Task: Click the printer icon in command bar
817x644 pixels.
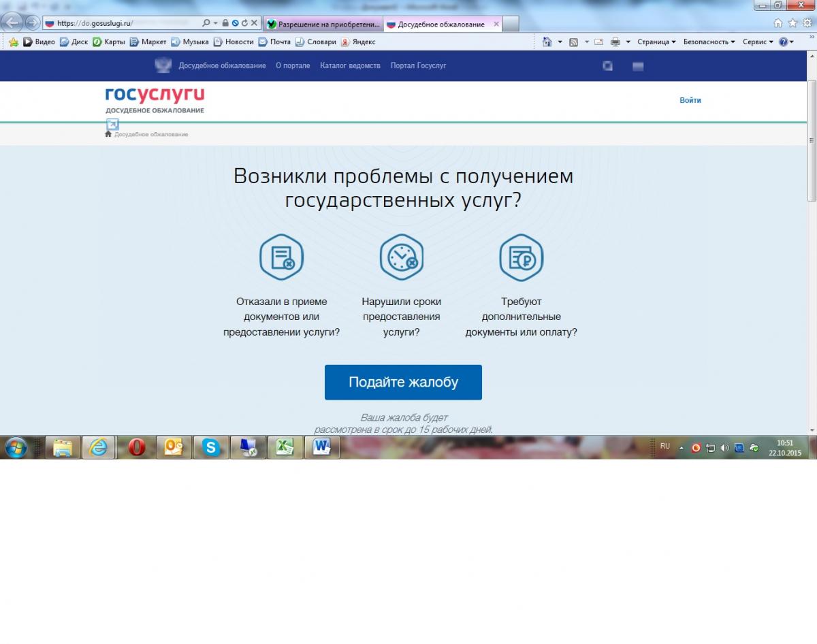Action: pos(615,42)
